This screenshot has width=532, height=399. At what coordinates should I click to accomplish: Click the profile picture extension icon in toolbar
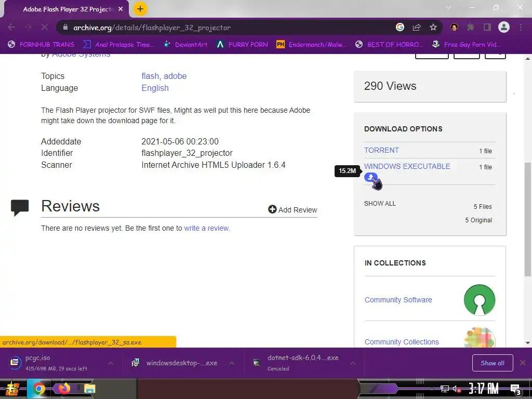454,27
